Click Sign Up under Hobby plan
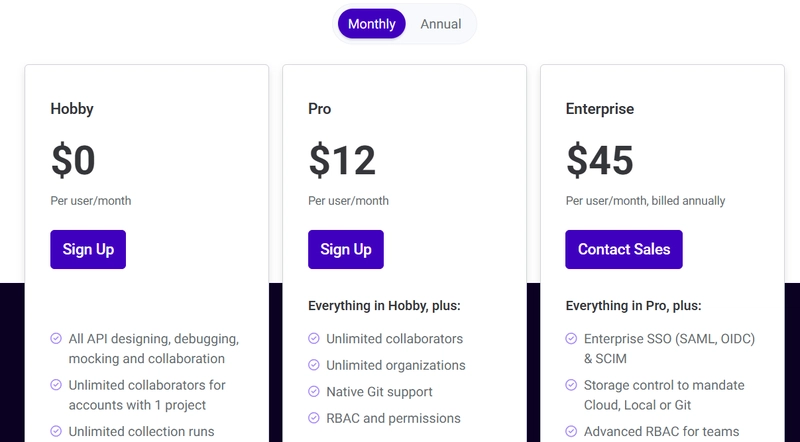 pyautogui.click(x=88, y=249)
